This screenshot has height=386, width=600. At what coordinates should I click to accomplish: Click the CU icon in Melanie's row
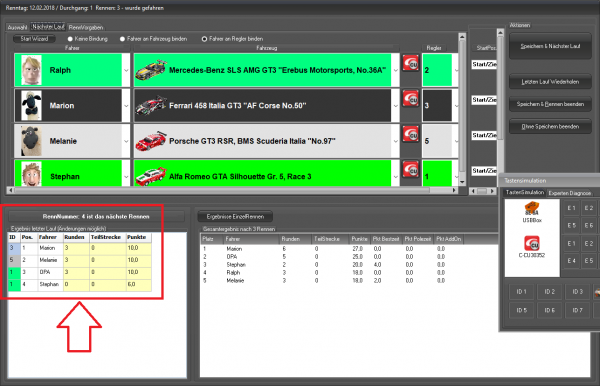(411, 134)
